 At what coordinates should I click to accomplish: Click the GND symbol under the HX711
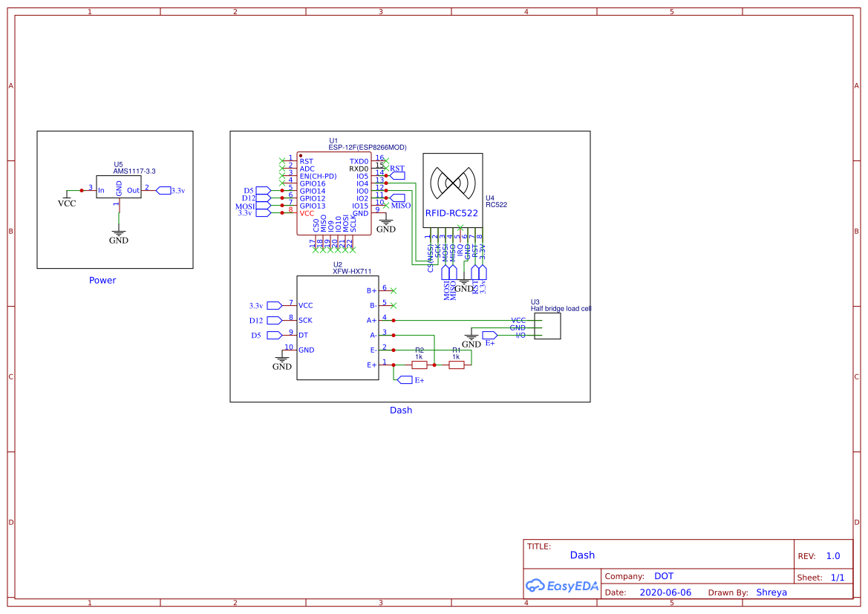pyautogui.click(x=281, y=358)
